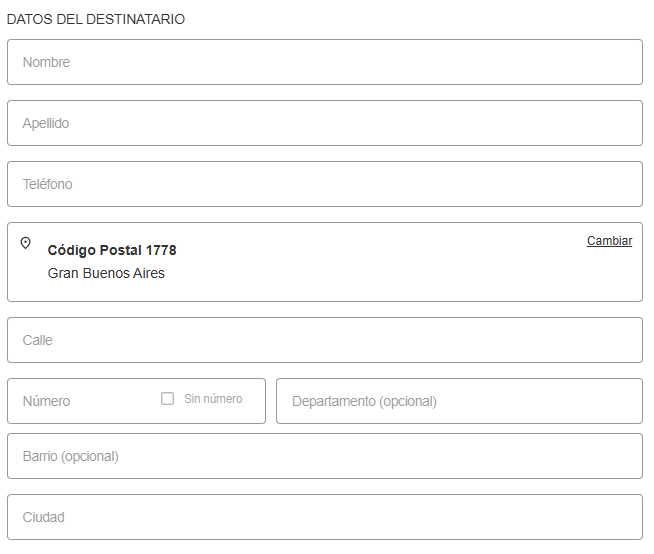Change the postal code via Cambiar

click(x=609, y=241)
